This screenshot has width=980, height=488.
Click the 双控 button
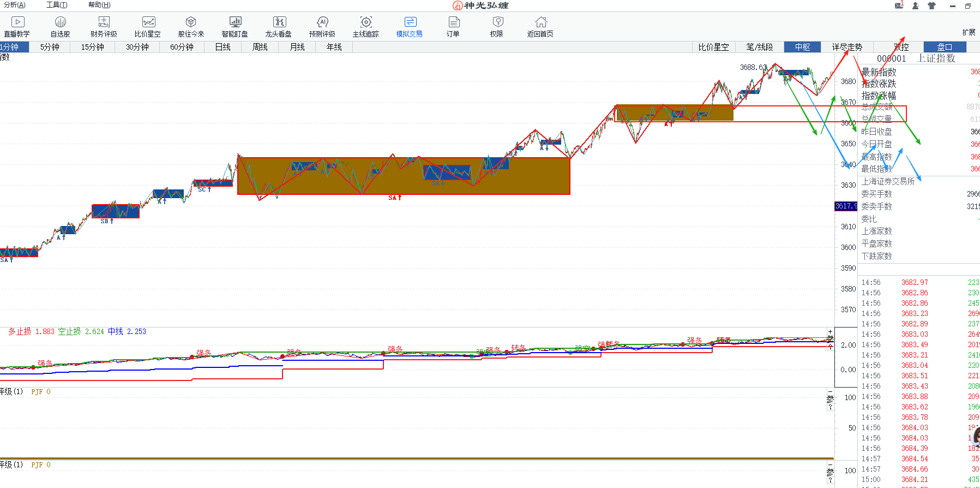coord(901,47)
